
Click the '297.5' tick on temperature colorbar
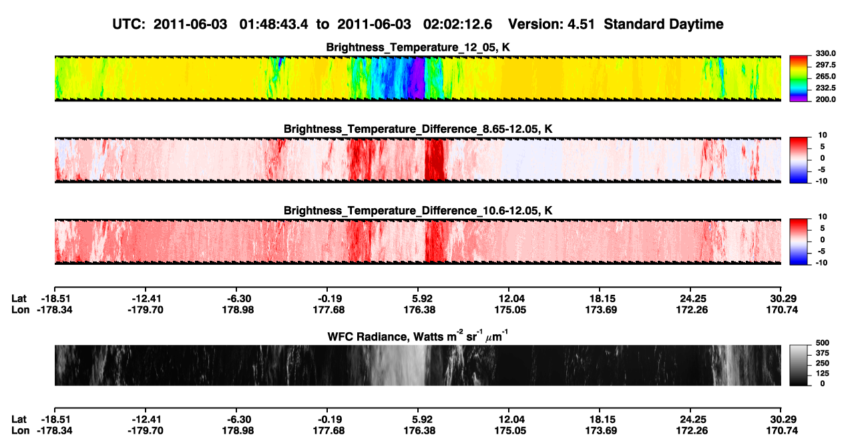825,65
